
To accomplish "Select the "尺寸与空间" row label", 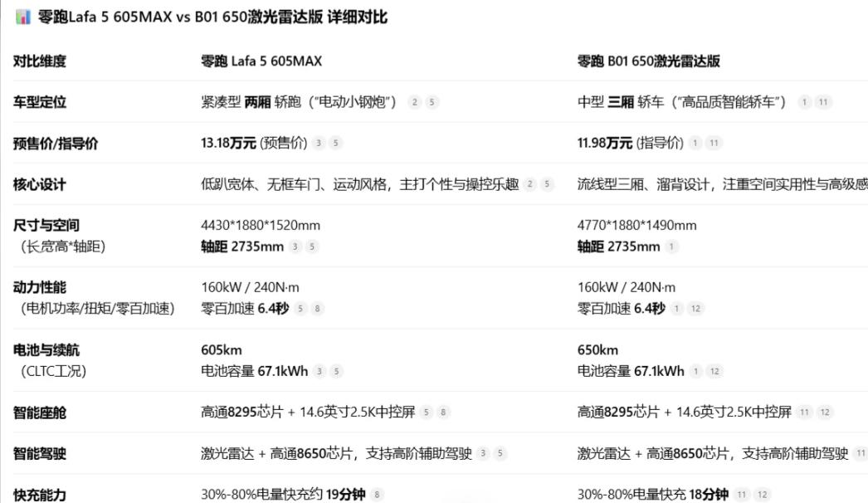I will click(46, 226).
